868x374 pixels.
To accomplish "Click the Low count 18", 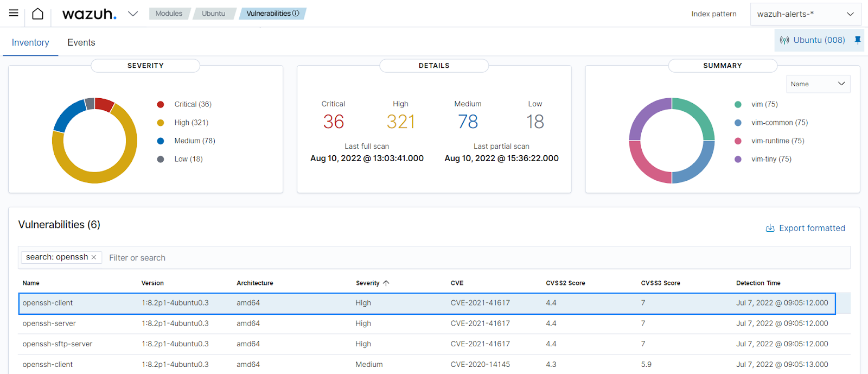I will [535, 122].
